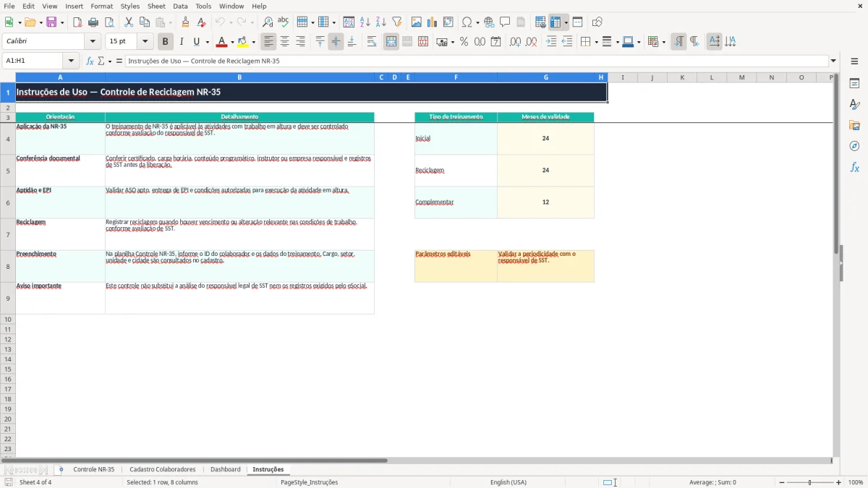Add a decimal place
The height and width of the screenshot is (488, 868).
pyautogui.click(x=515, y=42)
